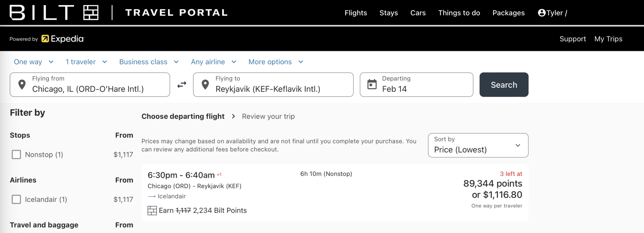This screenshot has height=233, width=644.
Task: Click the Bilt grid logo icon
Action: coord(91,13)
